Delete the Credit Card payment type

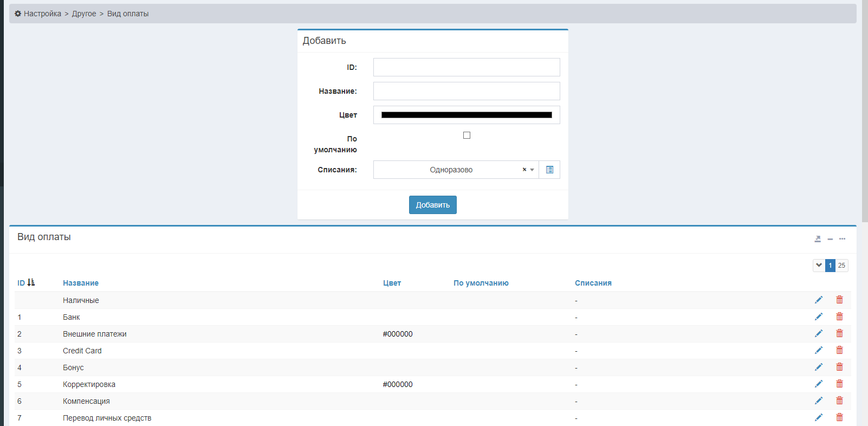pos(839,350)
